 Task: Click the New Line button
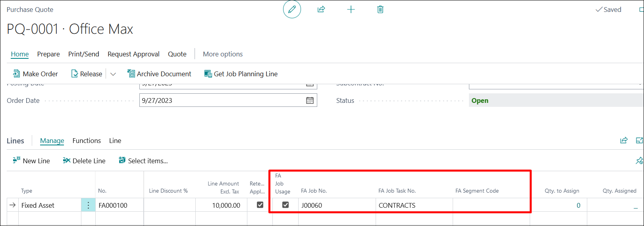[x=32, y=161]
